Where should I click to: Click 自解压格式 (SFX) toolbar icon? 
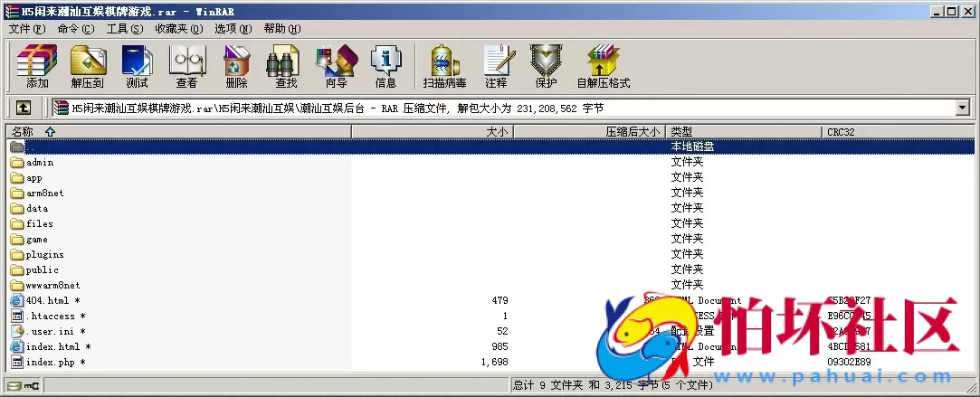pyautogui.click(x=604, y=65)
